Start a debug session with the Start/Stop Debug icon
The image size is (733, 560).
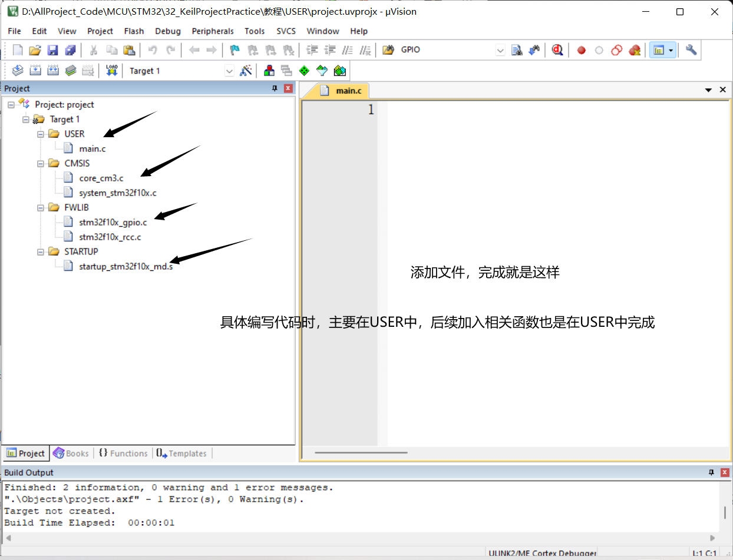coord(557,49)
